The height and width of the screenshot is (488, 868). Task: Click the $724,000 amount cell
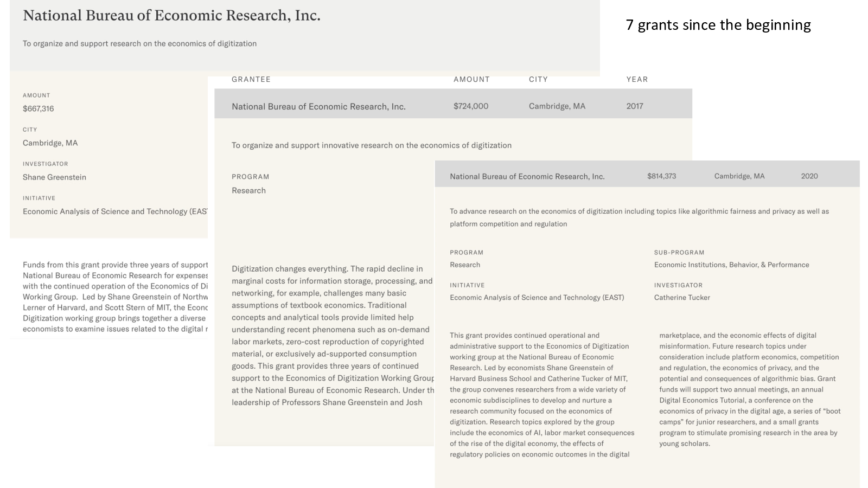(x=471, y=106)
